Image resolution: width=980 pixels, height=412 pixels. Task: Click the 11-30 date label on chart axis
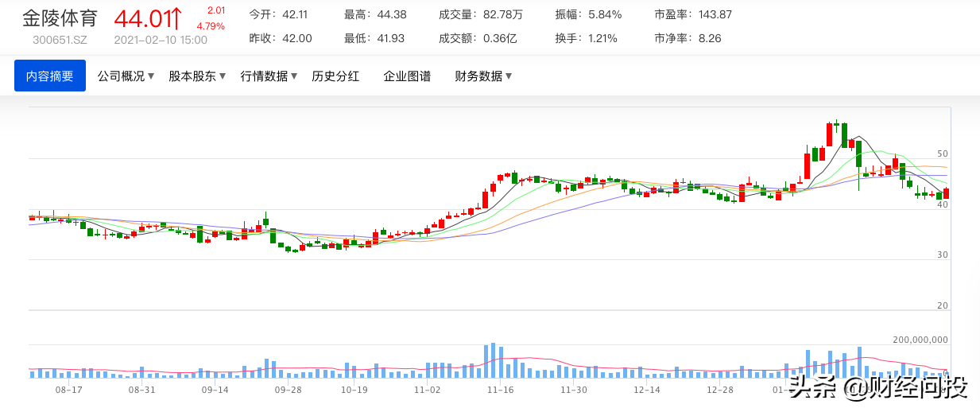click(x=573, y=390)
